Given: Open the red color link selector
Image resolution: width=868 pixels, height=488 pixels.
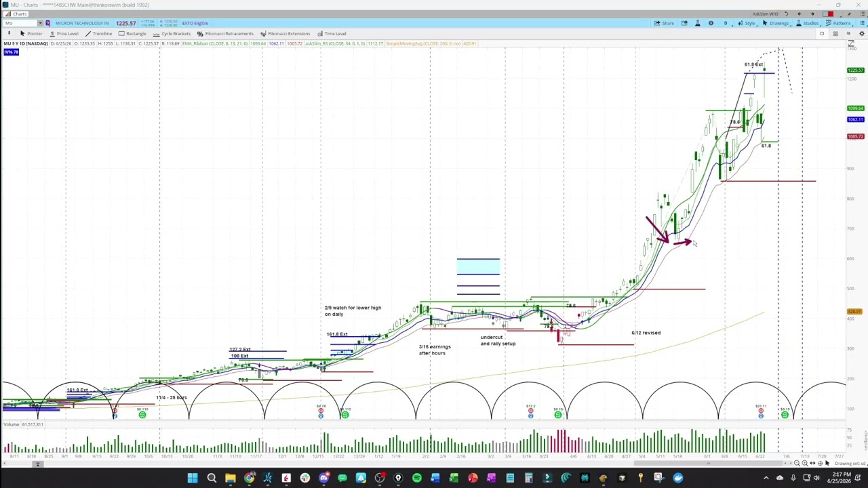Looking at the screenshot, I should click(x=829, y=14).
